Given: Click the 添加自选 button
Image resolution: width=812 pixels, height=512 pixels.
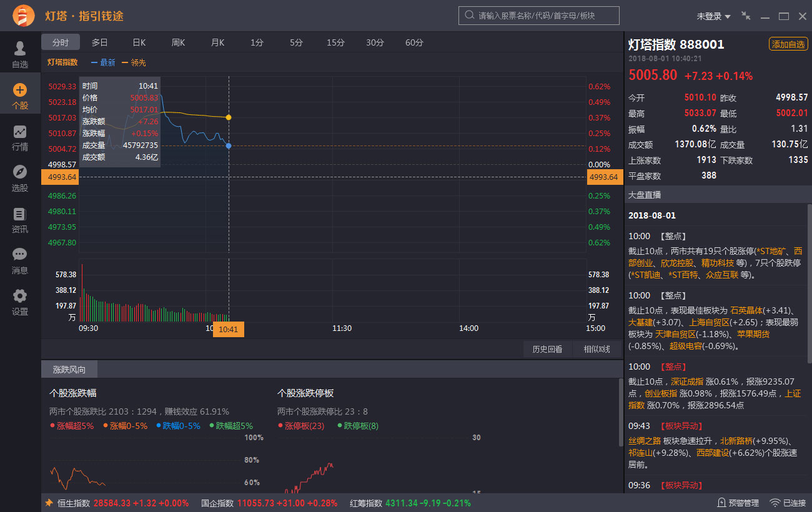Looking at the screenshot, I should coord(788,44).
